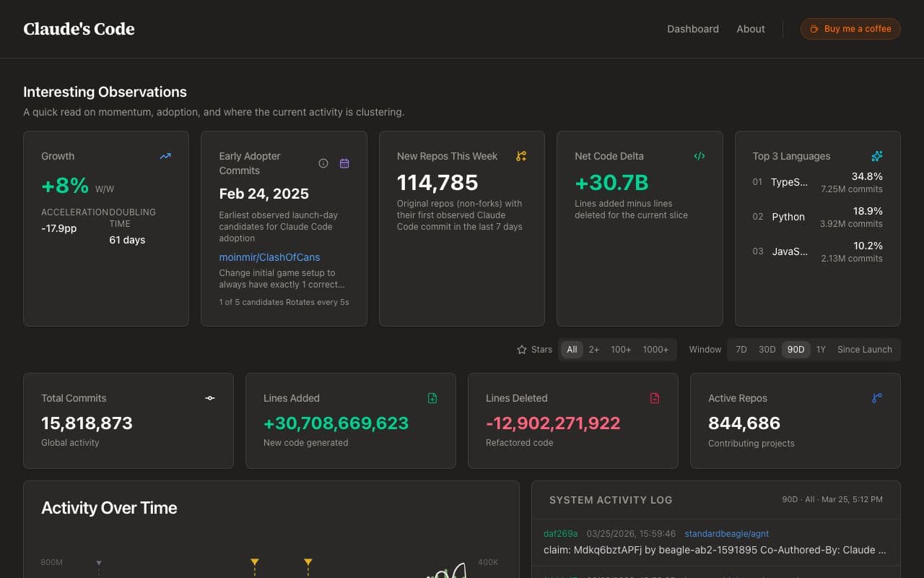
Task: Click the branch icon in New Repos This Week
Action: 521,156
